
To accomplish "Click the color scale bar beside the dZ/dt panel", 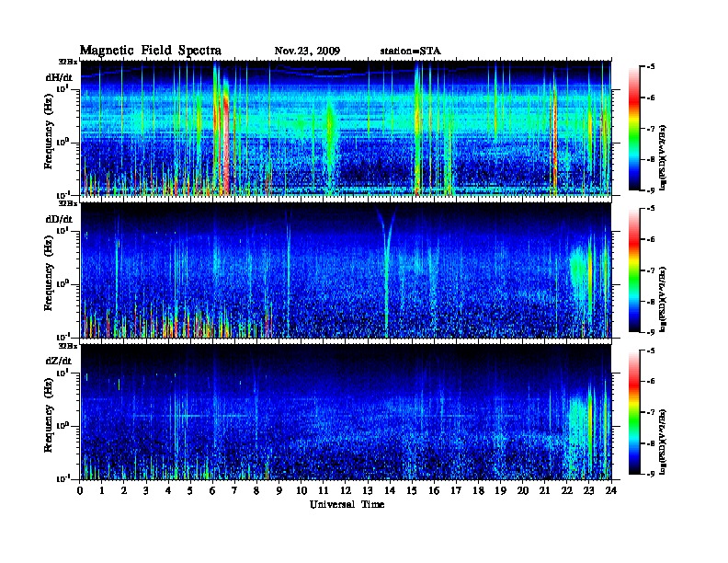I will click(633, 412).
